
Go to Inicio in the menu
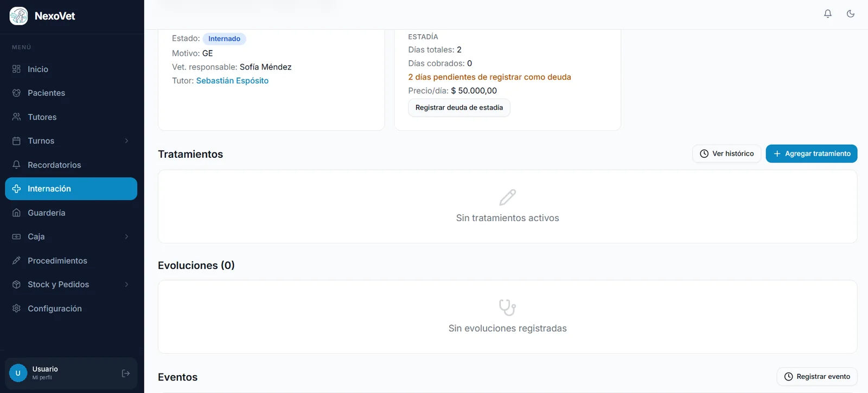tap(71, 69)
